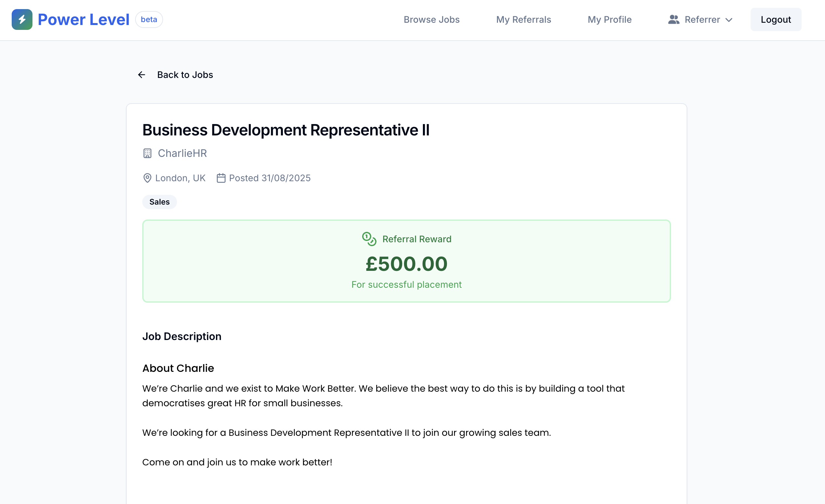Image resolution: width=825 pixels, height=504 pixels.
Task: Click the £500.00 reward amount
Action: tap(406, 264)
